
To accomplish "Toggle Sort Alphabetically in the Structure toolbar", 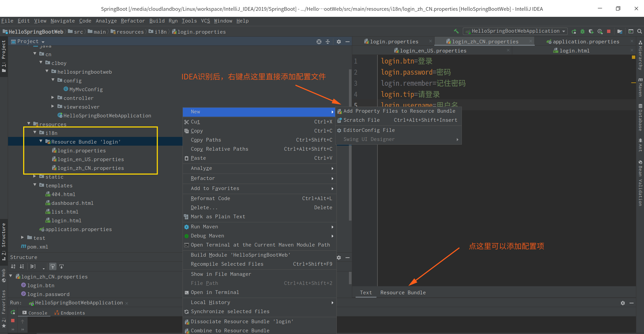I will click(x=13, y=266).
